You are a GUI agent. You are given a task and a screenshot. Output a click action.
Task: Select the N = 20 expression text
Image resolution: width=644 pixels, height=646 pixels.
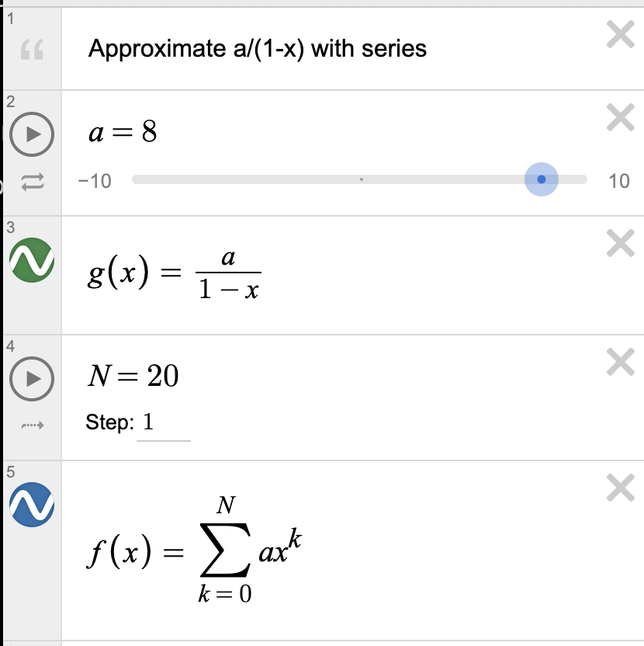133,377
